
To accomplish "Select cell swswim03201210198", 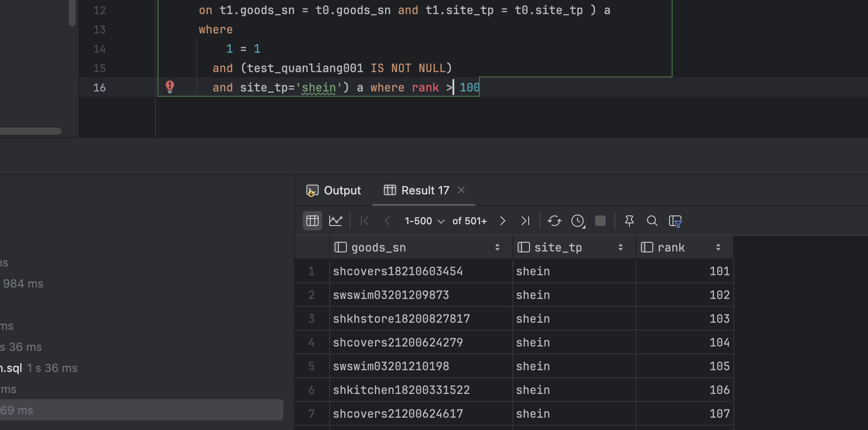I will (421, 366).
